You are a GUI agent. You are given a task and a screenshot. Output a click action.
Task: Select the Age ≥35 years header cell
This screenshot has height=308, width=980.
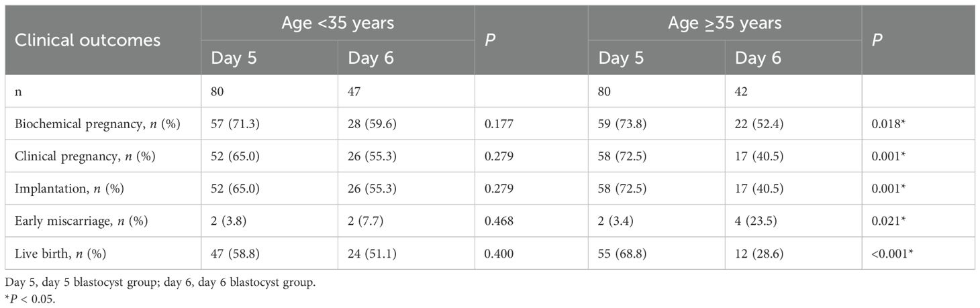click(724, 24)
